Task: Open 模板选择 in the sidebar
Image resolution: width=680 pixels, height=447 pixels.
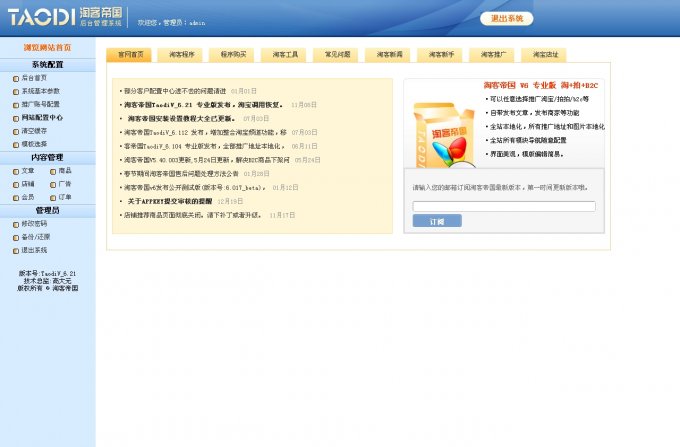Action: pos(34,144)
